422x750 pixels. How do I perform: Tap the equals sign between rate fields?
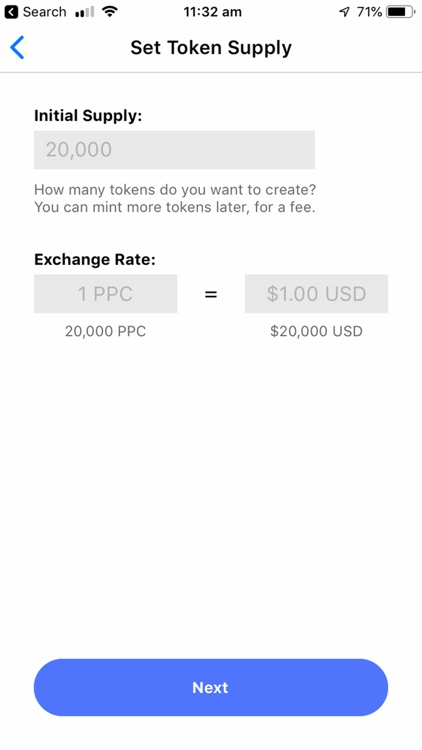211,294
